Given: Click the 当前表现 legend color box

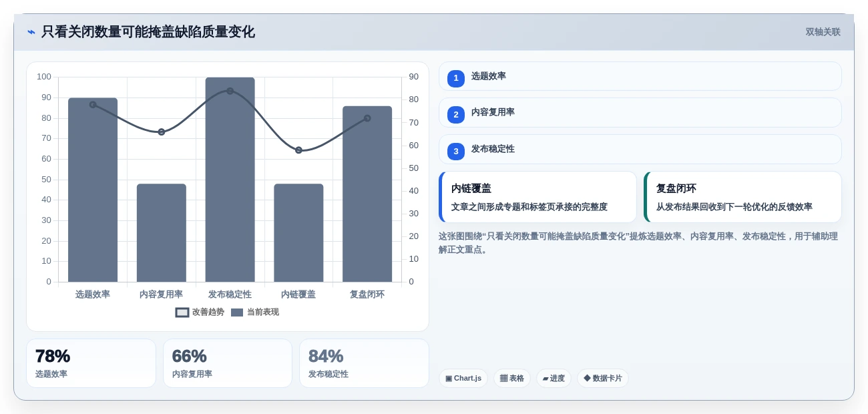Looking at the screenshot, I should click(x=237, y=312).
